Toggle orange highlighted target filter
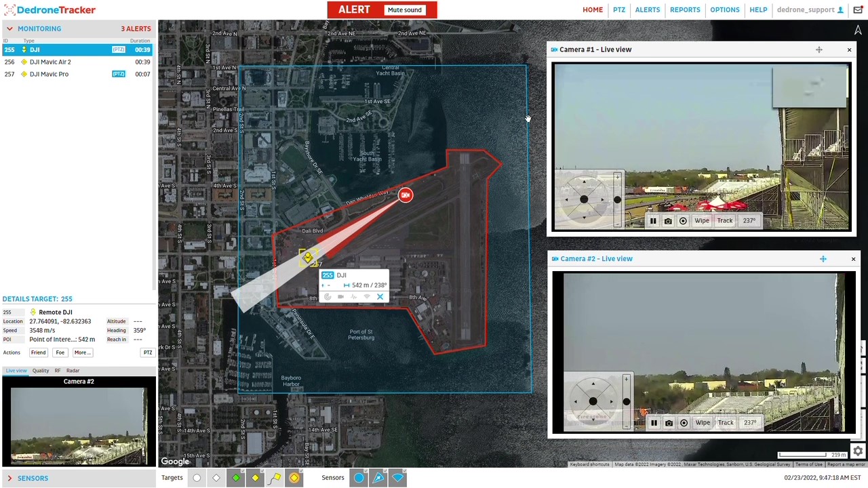Screen dimensions: 868x488 click(x=294, y=478)
